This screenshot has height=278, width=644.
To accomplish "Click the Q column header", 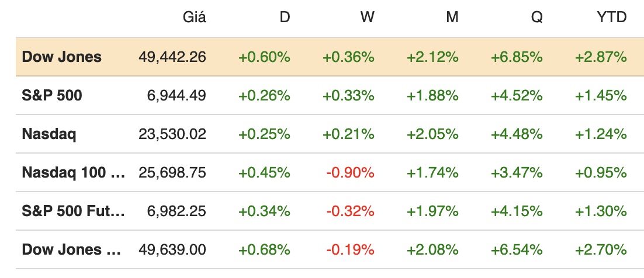I will 536,18.
